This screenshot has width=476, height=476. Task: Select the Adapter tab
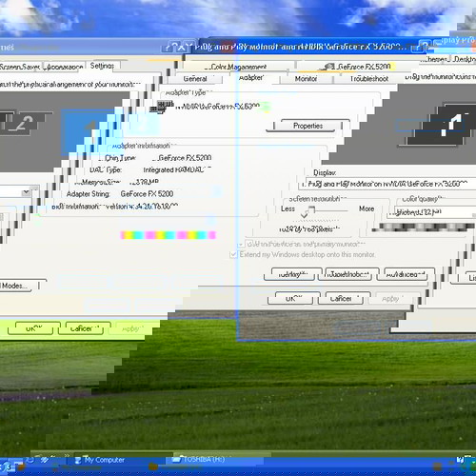[251, 78]
